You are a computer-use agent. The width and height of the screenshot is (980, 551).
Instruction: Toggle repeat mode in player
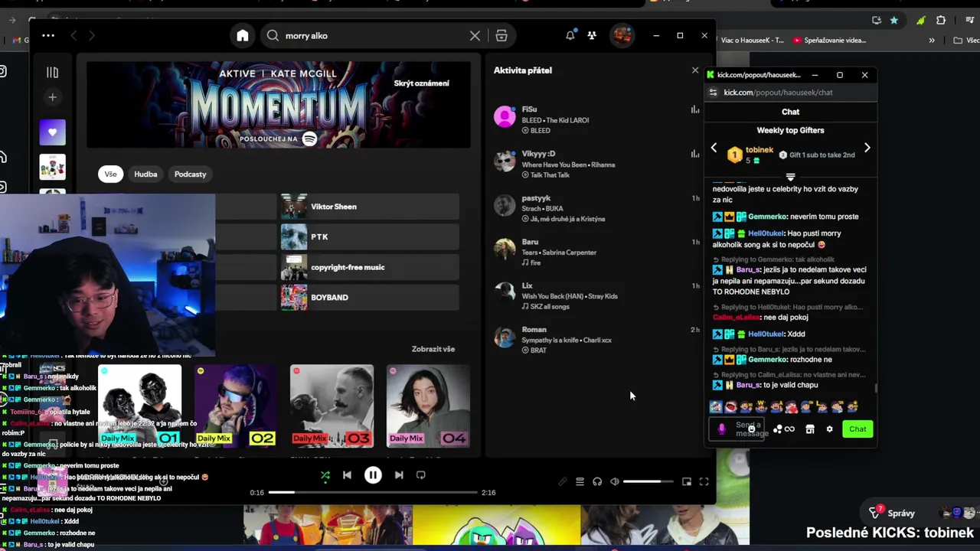pyautogui.click(x=420, y=475)
